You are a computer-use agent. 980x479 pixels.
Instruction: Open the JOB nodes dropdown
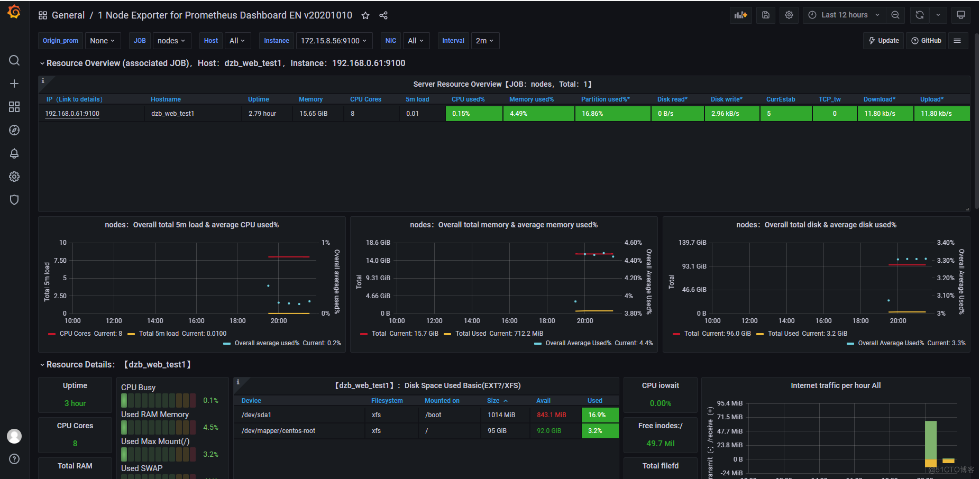[x=172, y=41]
